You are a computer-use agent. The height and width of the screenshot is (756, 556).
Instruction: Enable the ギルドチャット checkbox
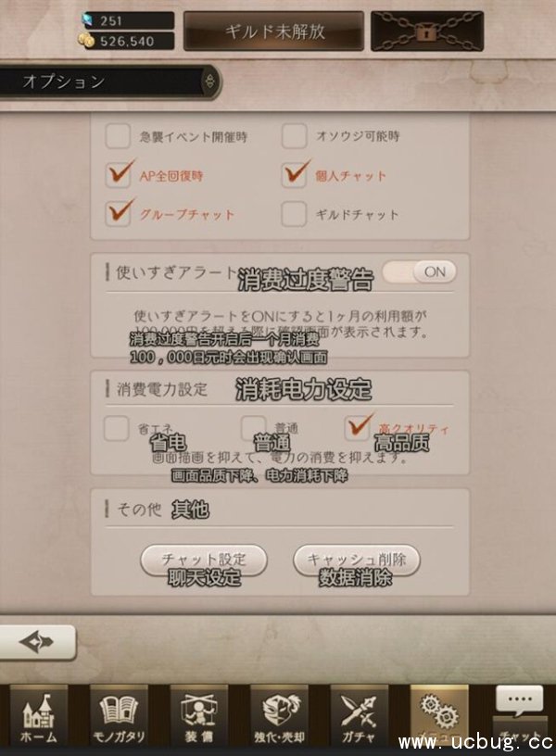pos(294,214)
